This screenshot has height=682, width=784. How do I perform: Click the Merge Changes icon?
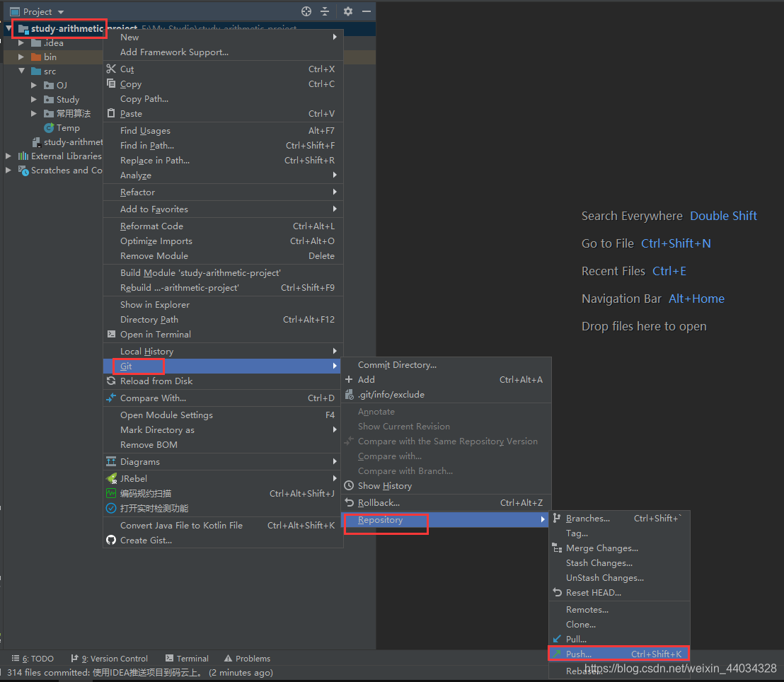pyautogui.click(x=557, y=548)
